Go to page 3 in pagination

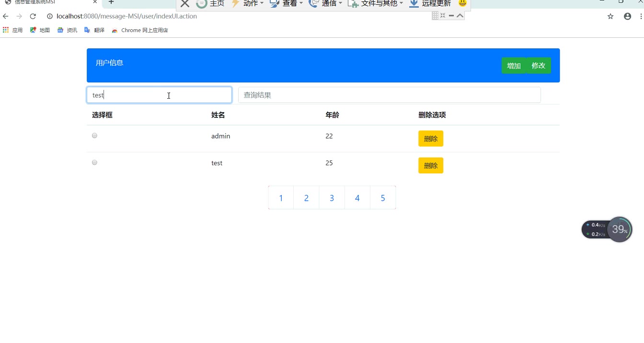(332, 198)
